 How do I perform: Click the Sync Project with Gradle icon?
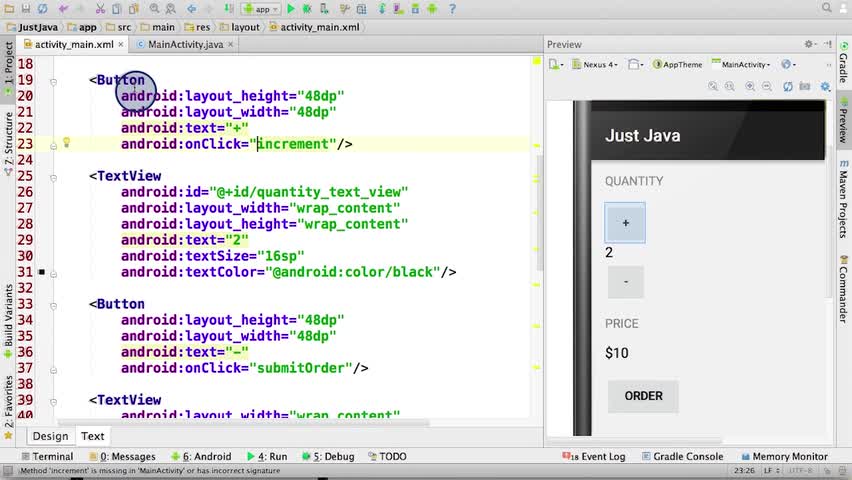point(382,9)
